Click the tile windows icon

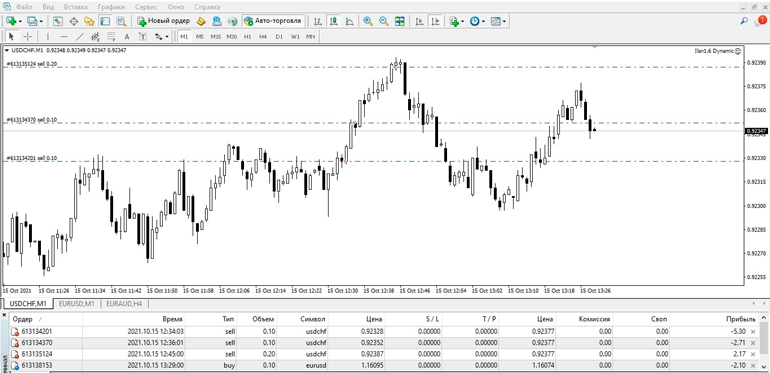pyautogui.click(x=400, y=21)
